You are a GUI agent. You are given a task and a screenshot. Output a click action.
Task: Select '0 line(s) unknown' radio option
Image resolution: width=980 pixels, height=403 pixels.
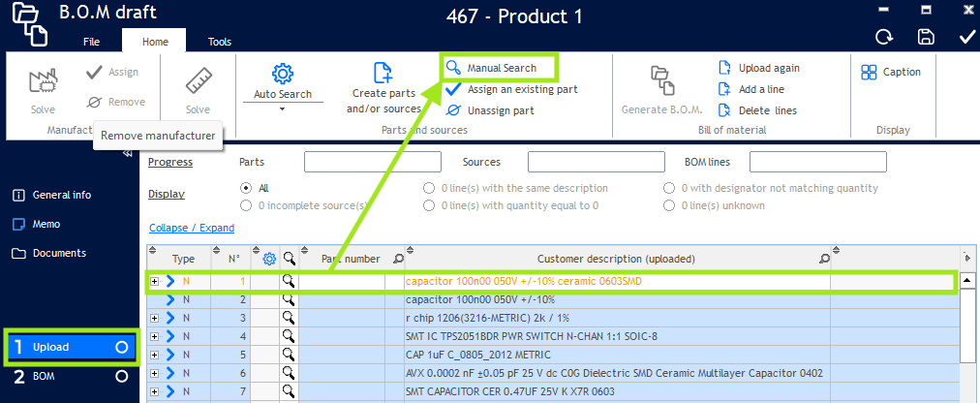(670, 205)
